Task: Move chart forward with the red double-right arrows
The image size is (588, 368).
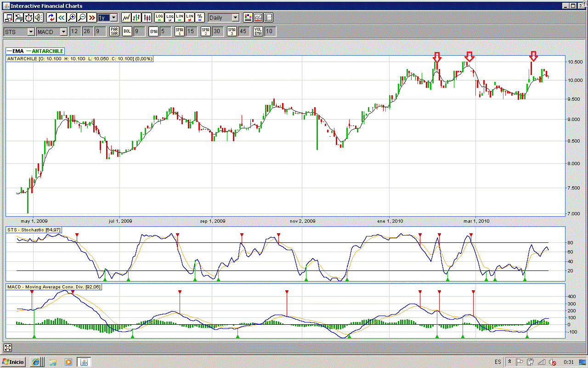Action: [x=92, y=17]
